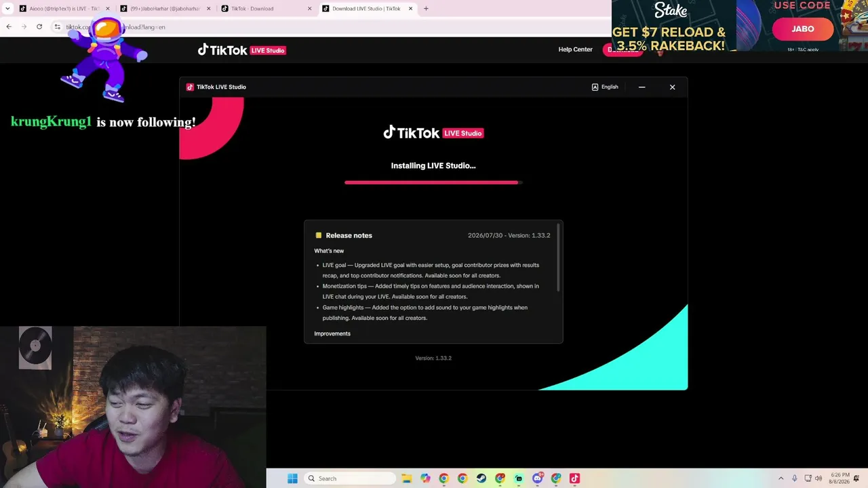Open a new browser tab
This screenshot has height=488, width=868.
tap(426, 9)
